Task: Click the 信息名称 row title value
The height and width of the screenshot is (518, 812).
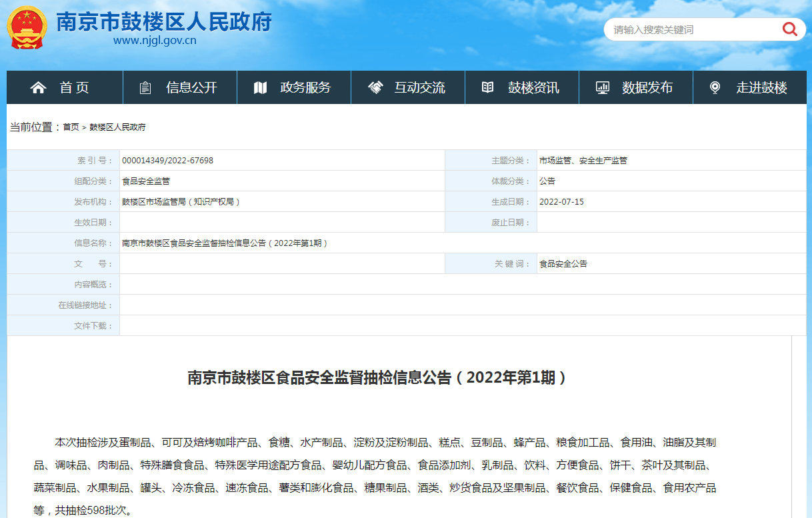Action: pos(225,243)
